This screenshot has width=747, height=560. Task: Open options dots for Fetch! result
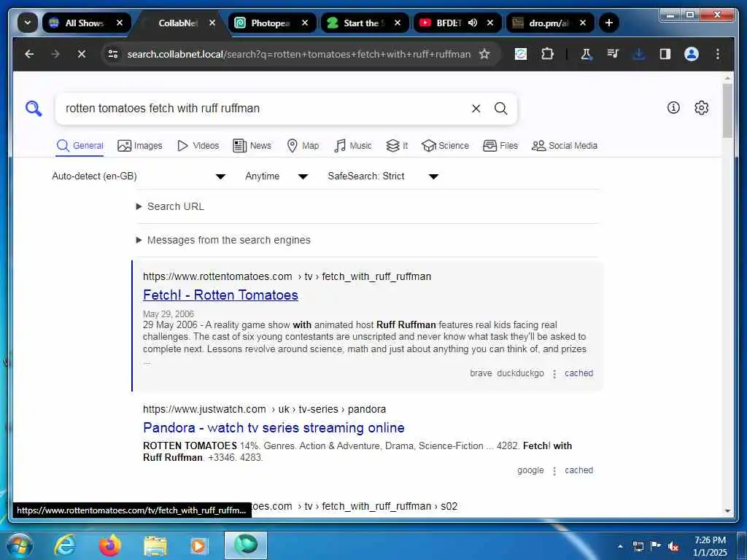click(554, 374)
